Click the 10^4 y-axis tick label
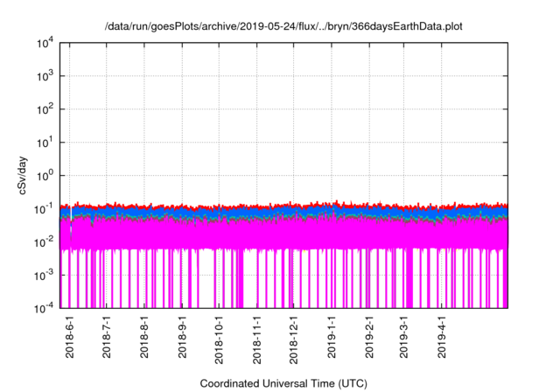 tap(45, 44)
